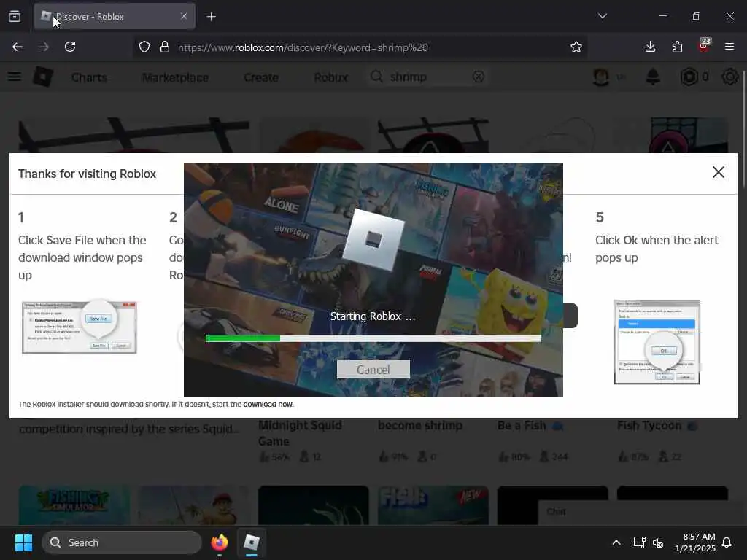Reload the current Roblox page

(70, 47)
